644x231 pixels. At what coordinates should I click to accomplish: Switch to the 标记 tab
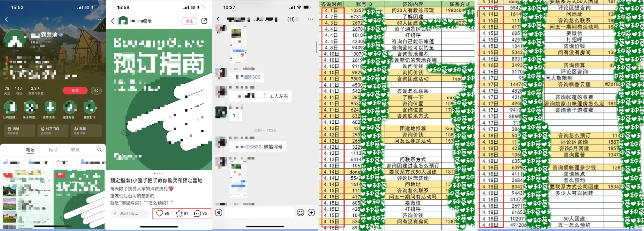click(x=53, y=150)
